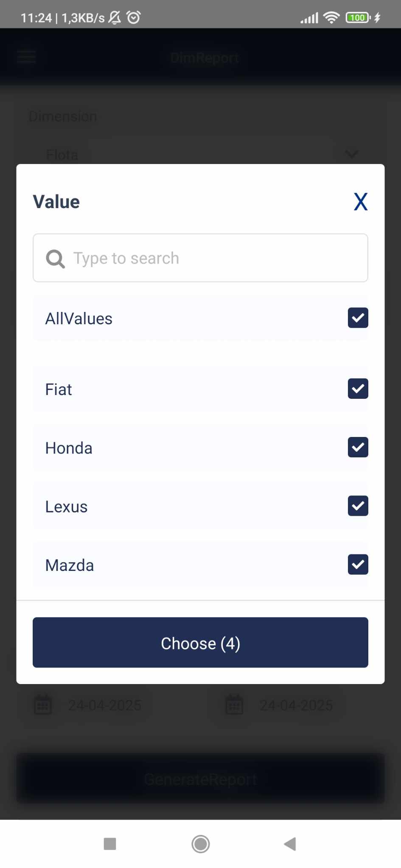Toggle the Fiat checkbox
This screenshot has width=401, height=868.
pos(358,389)
